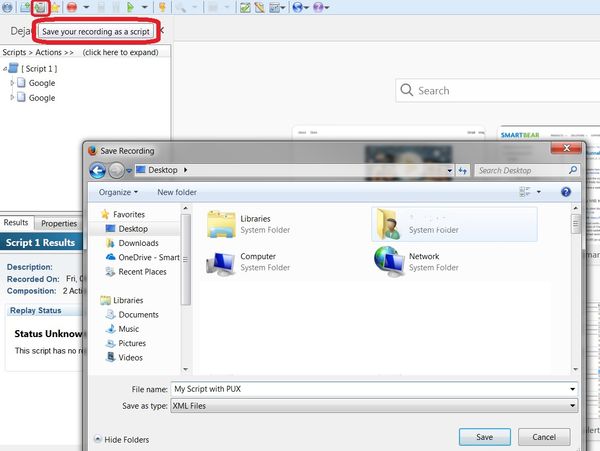600x451 pixels.
Task: Expand the first Google action node
Action: point(12,83)
